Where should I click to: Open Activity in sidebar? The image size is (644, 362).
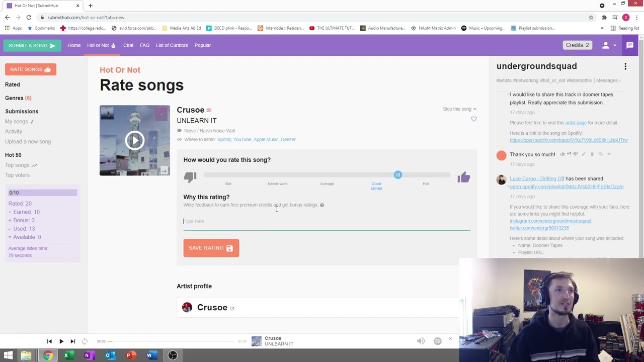pyautogui.click(x=14, y=131)
